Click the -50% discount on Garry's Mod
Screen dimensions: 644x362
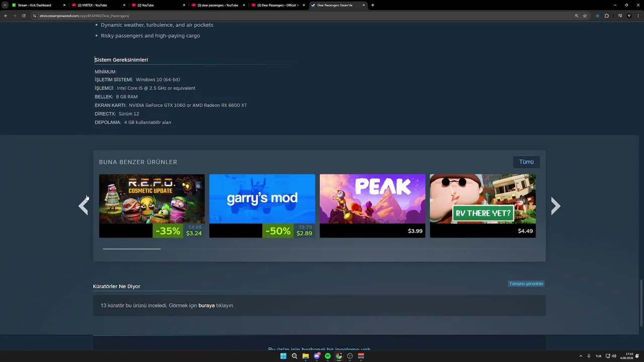(278, 231)
